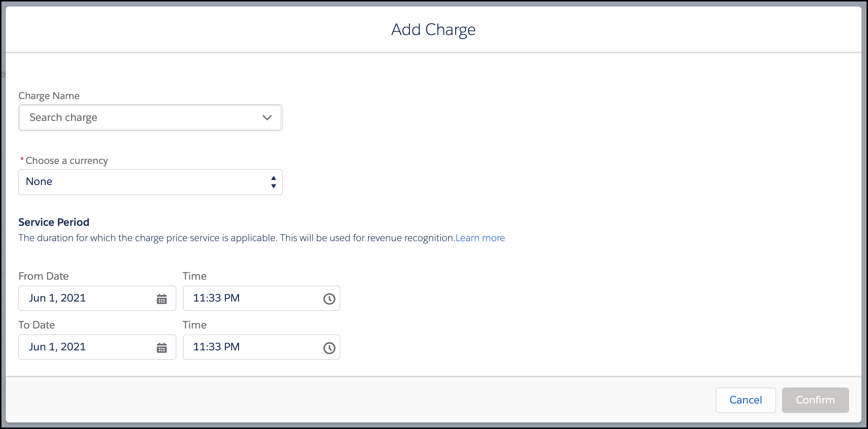Click the To Date label
This screenshot has height=429, width=868.
(x=36, y=325)
